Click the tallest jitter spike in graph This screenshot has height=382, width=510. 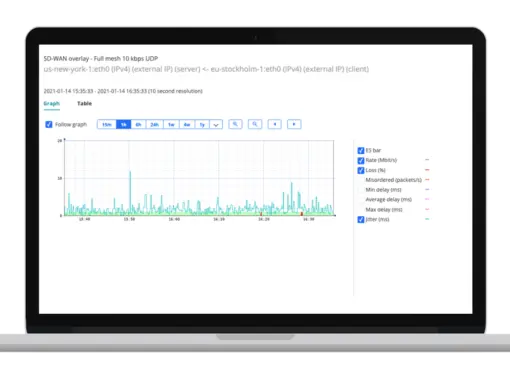(130, 173)
